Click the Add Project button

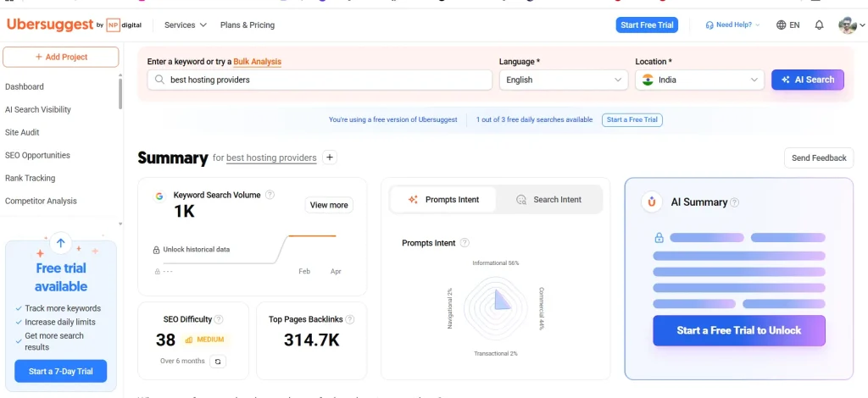pos(61,57)
